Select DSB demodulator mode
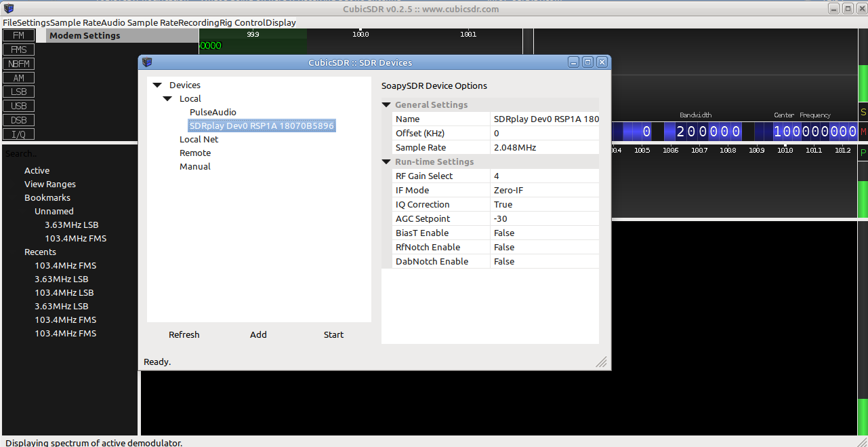Viewport: 868px width, 447px height. coord(18,120)
